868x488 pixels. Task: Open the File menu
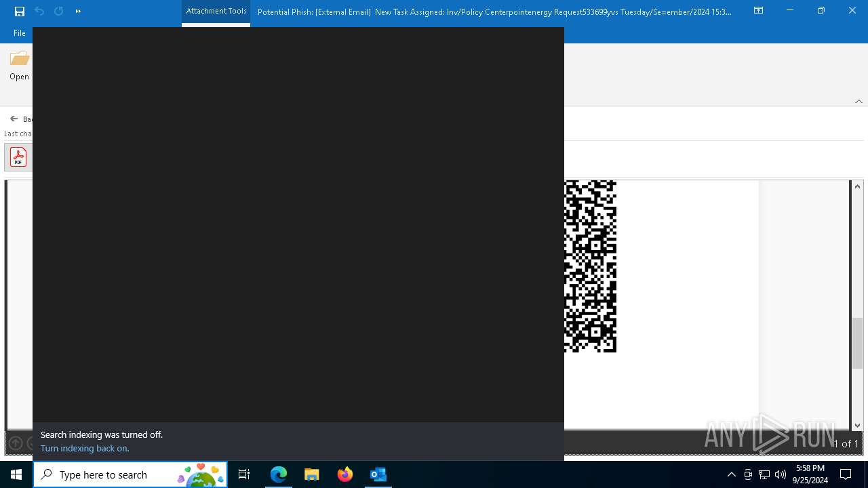[20, 33]
